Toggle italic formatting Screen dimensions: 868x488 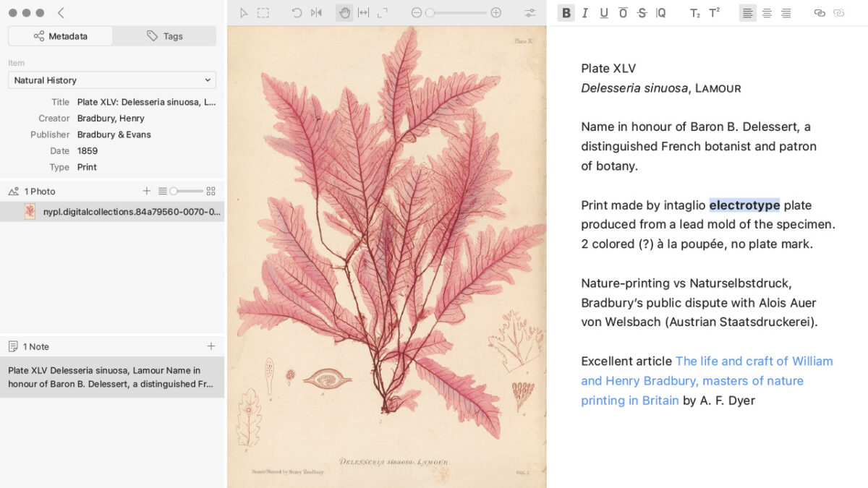(x=585, y=12)
